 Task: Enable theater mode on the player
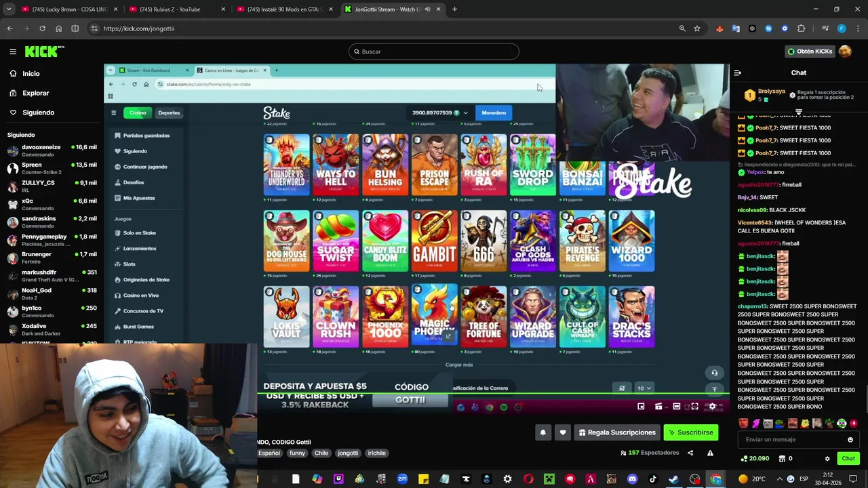pyautogui.click(x=676, y=407)
